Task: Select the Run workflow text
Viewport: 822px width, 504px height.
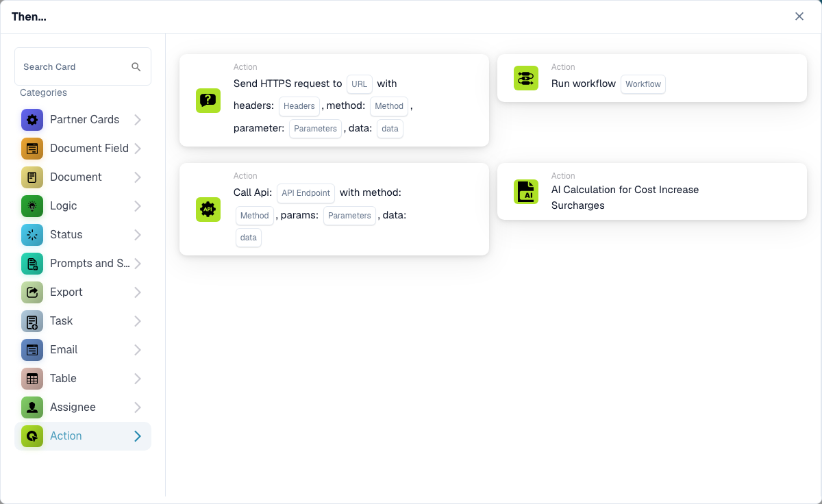Action: [584, 84]
